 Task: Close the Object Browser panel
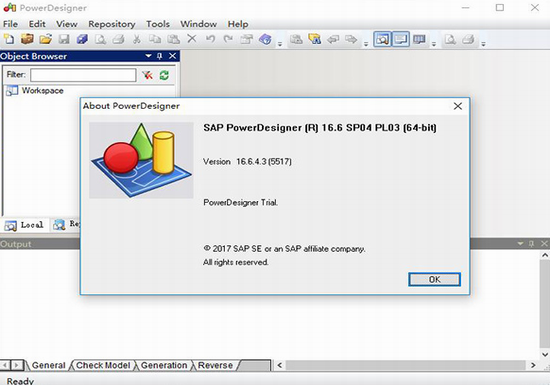173,56
